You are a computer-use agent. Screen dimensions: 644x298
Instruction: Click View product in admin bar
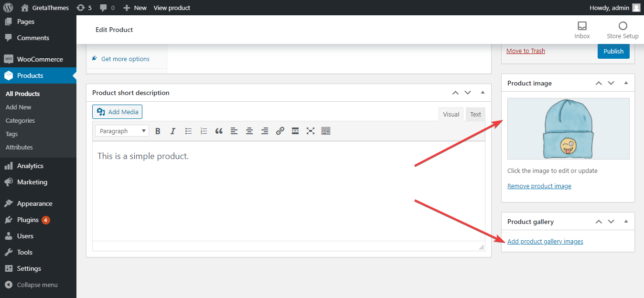click(172, 8)
